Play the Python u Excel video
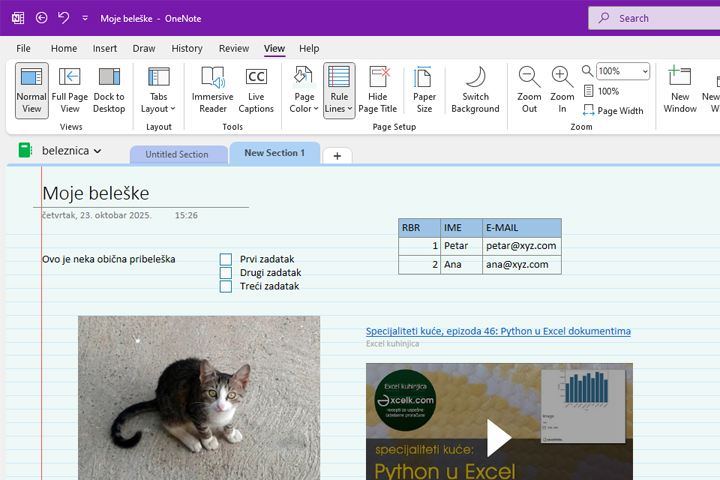The image size is (720, 480). [x=498, y=437]
